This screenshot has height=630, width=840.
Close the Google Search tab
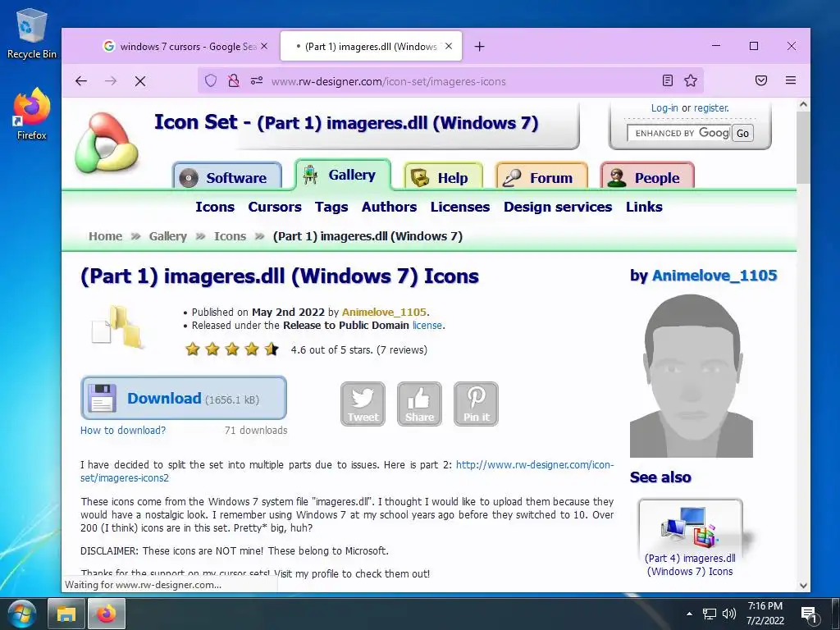coord(264,47)
